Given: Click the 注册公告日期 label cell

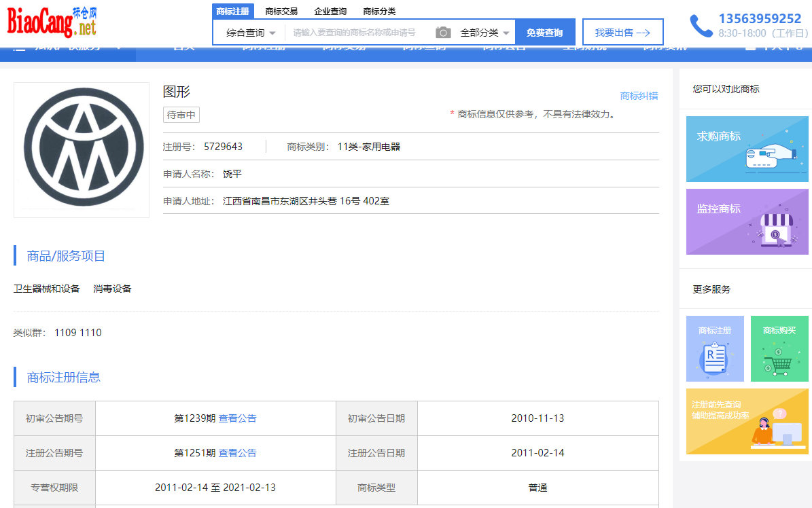Looking at the screenshot, I should [x=376, y=453].
